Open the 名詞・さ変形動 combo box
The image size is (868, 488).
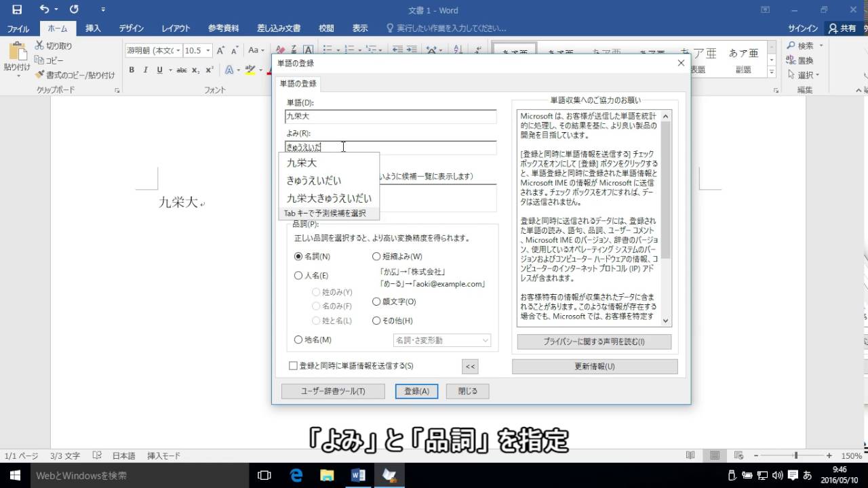(x=442, y=340)
